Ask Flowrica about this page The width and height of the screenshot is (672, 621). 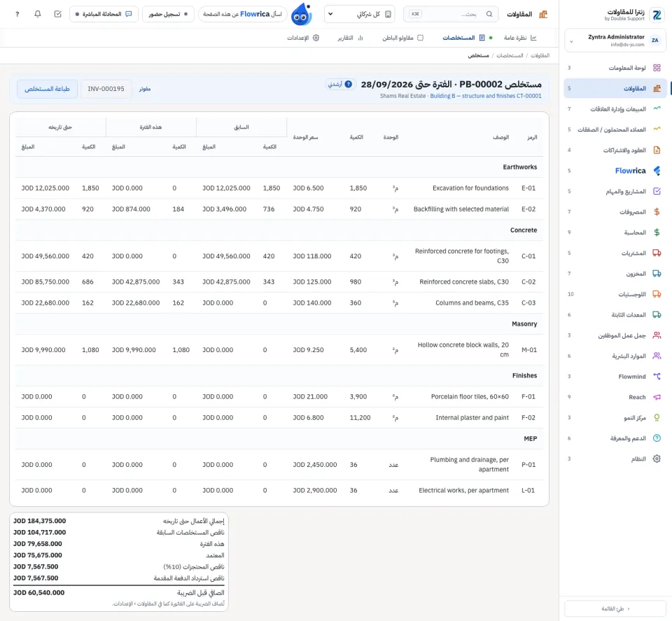[x=243, y=14]
